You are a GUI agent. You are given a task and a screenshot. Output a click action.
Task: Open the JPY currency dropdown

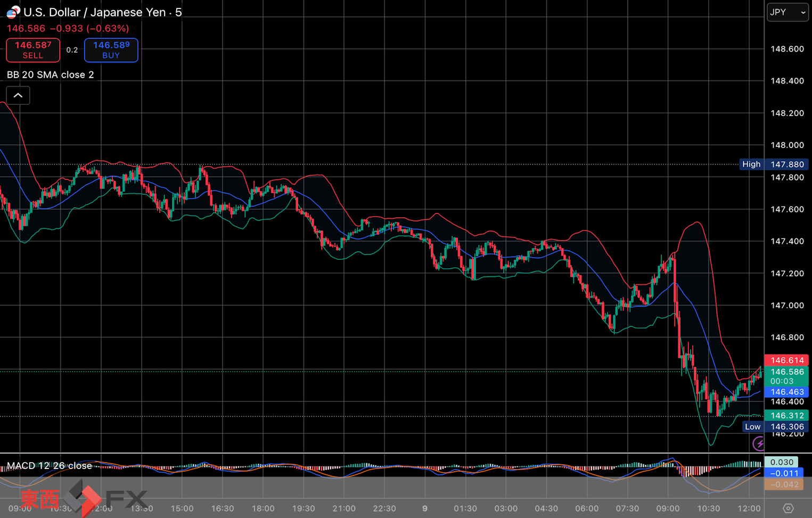787,12
